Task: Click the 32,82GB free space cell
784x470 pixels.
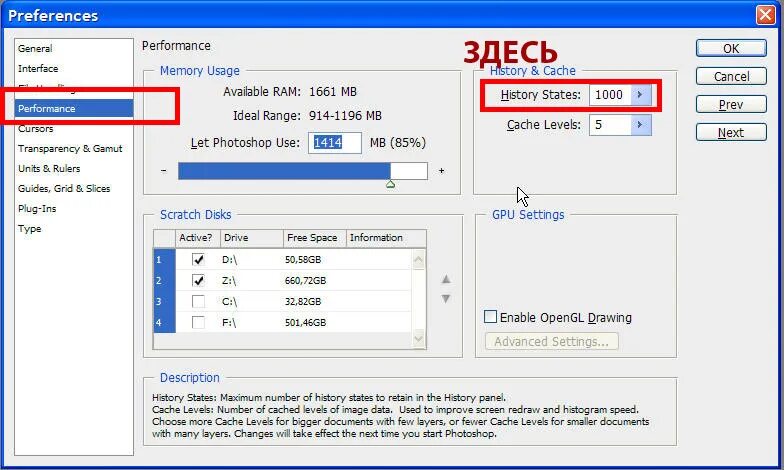Action: 303,302
